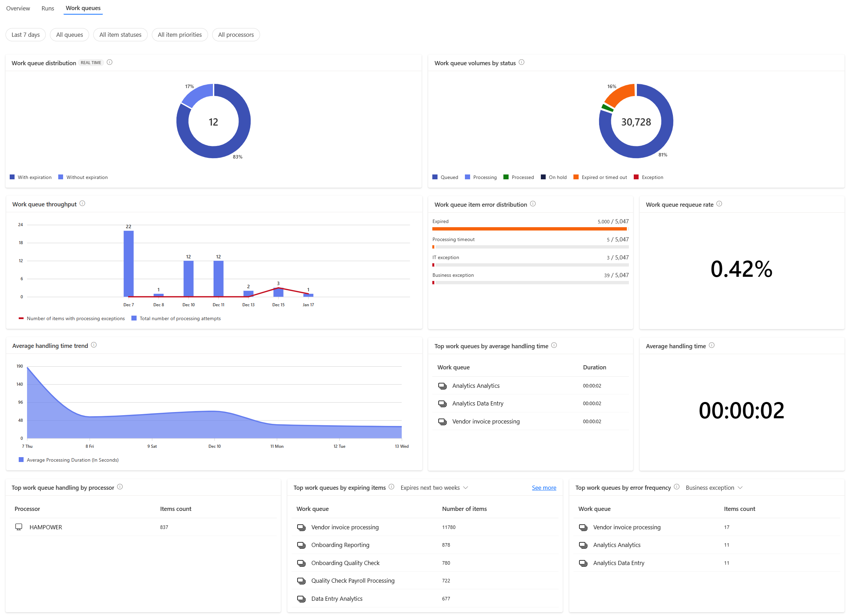Click queue icon beside Onboarding Reporting

(x=301, y=545)
